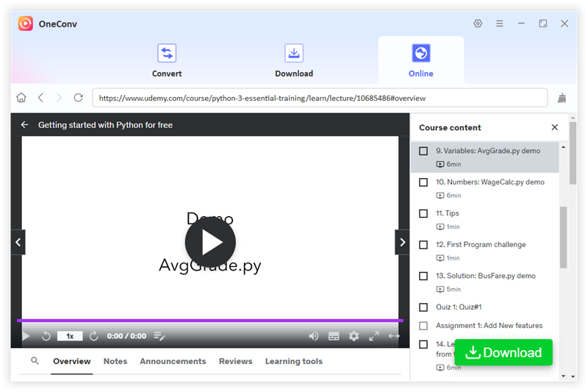588x392 pixels.
Task: Open the Learning tools tab
Action: pos(293,361)
